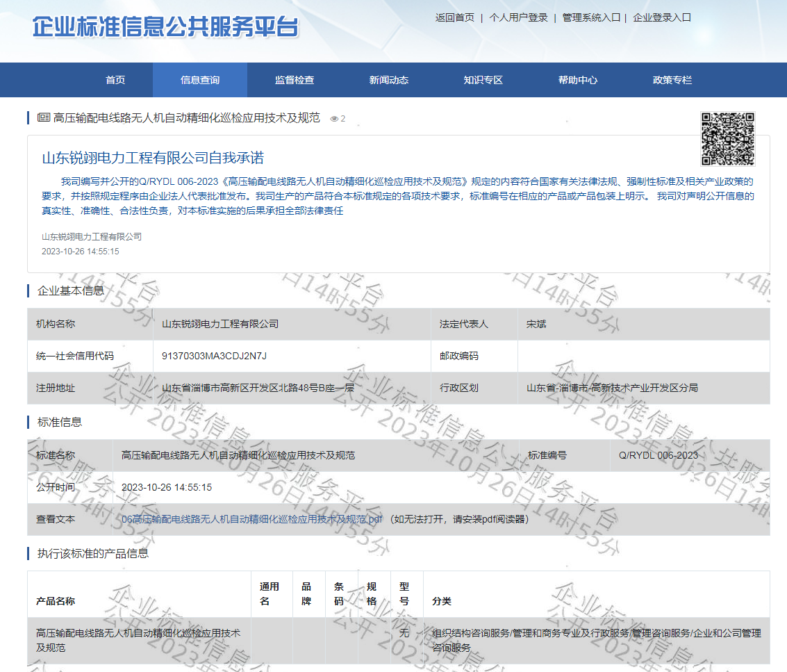Click the 邮政编码 label
This screenshot has height=672, width=787.
coord(459,356)
